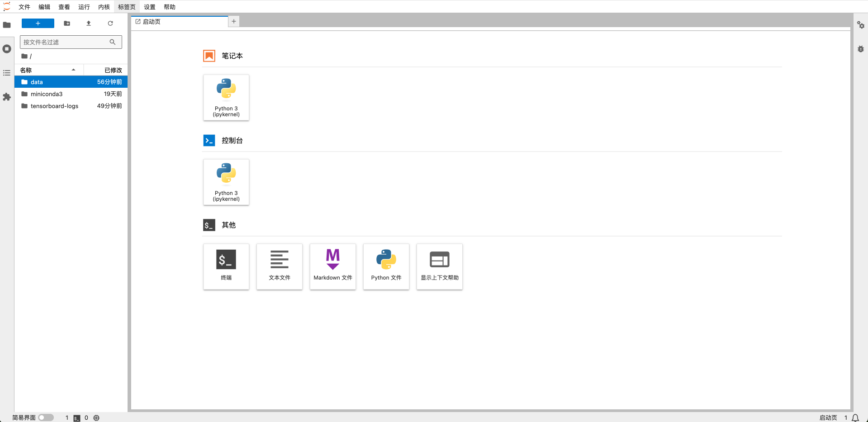Open the file browser sidebar icon
Screen dimensions: 868x422
7,25
